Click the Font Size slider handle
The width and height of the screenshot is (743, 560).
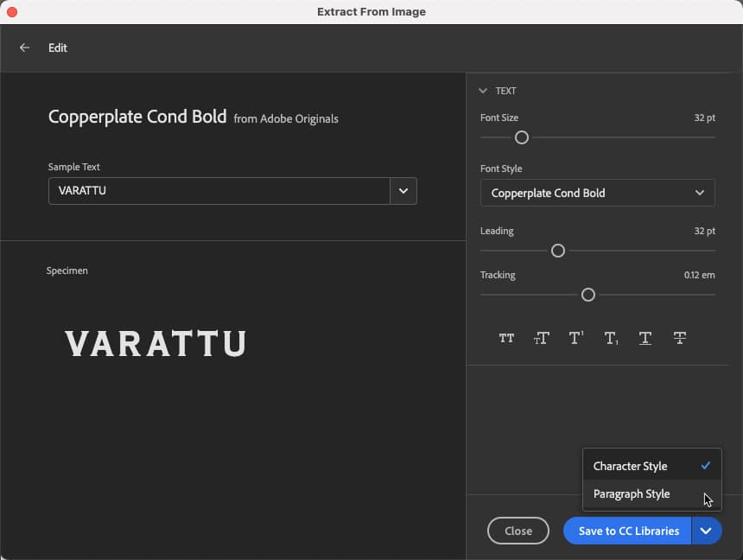[x=522, y=137]
